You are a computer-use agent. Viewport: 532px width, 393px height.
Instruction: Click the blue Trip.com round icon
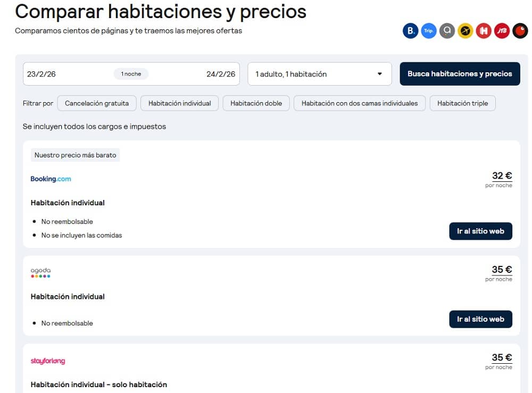point(428,31)
